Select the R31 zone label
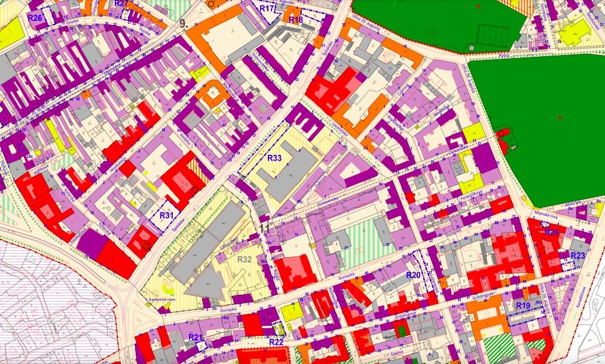 coord(167,215)
